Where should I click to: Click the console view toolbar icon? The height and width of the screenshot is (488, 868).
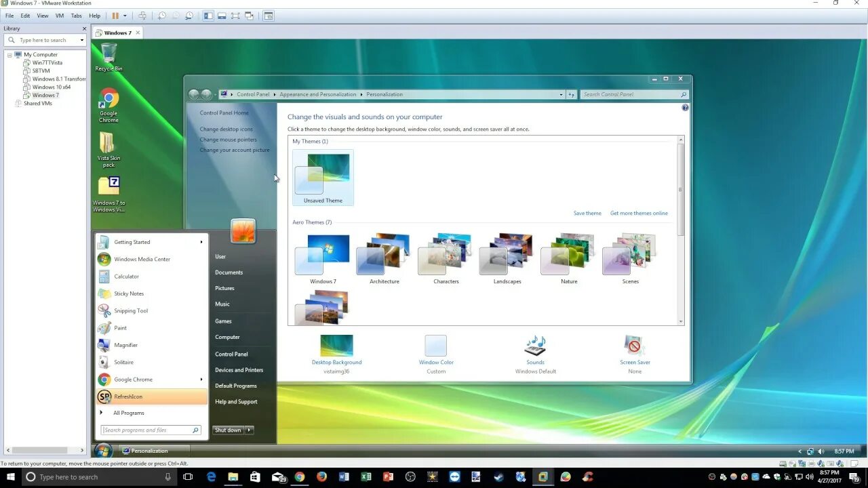269,16
